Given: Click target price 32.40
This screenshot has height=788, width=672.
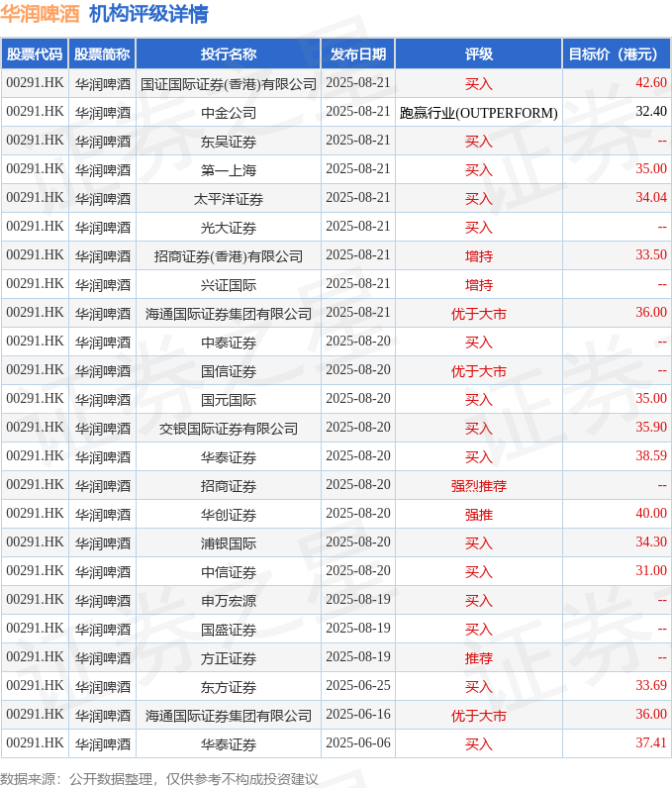Looking at the screenshot, I should pyautogui.click(x=651, y=111).
